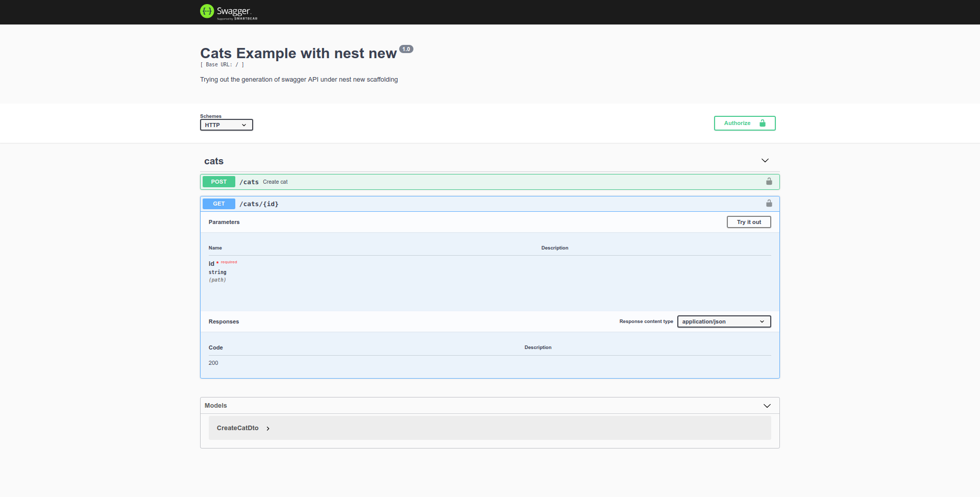Click the 1.0 version badge next to the title

(406, 49)
